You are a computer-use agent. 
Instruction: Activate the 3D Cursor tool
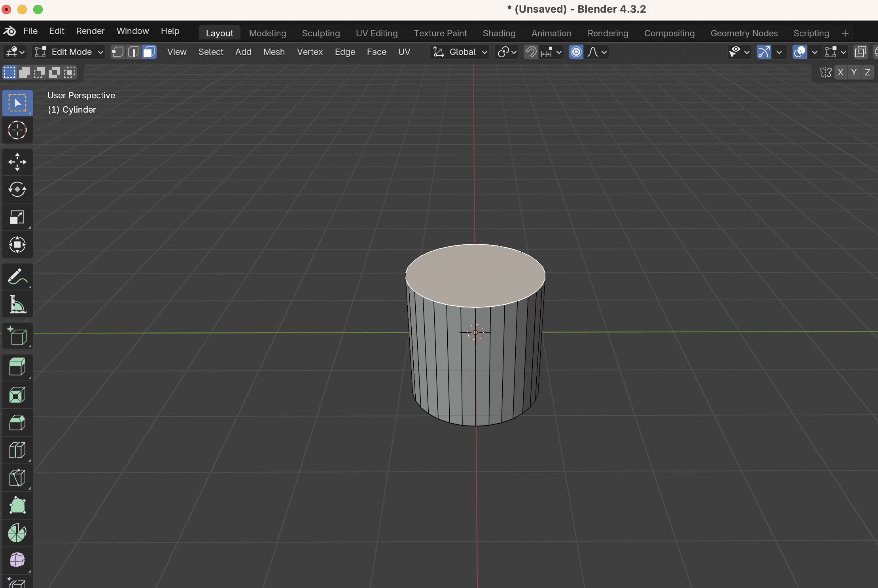tap(17, 130)
